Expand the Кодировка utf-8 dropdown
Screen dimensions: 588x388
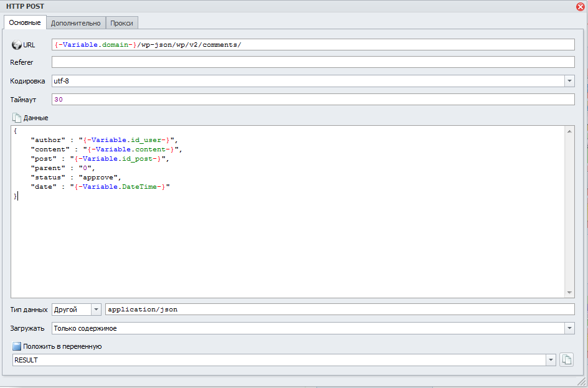569,81
